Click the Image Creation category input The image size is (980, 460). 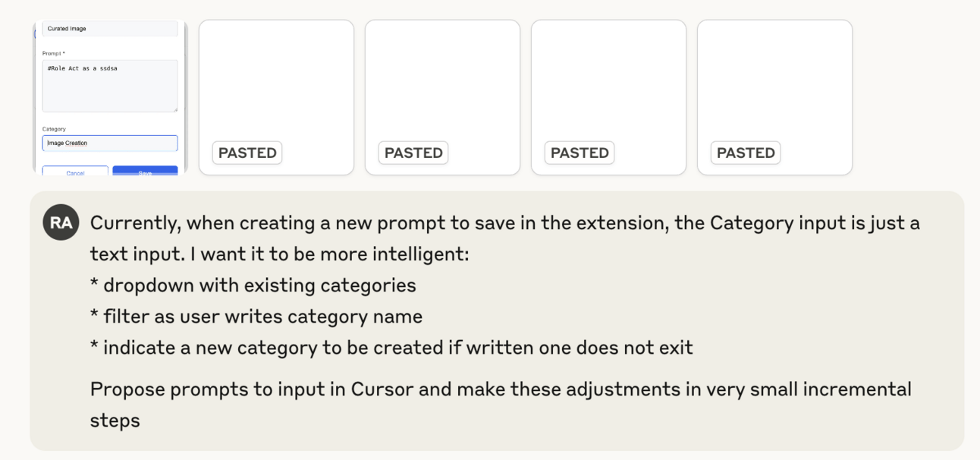click(110, 143)
